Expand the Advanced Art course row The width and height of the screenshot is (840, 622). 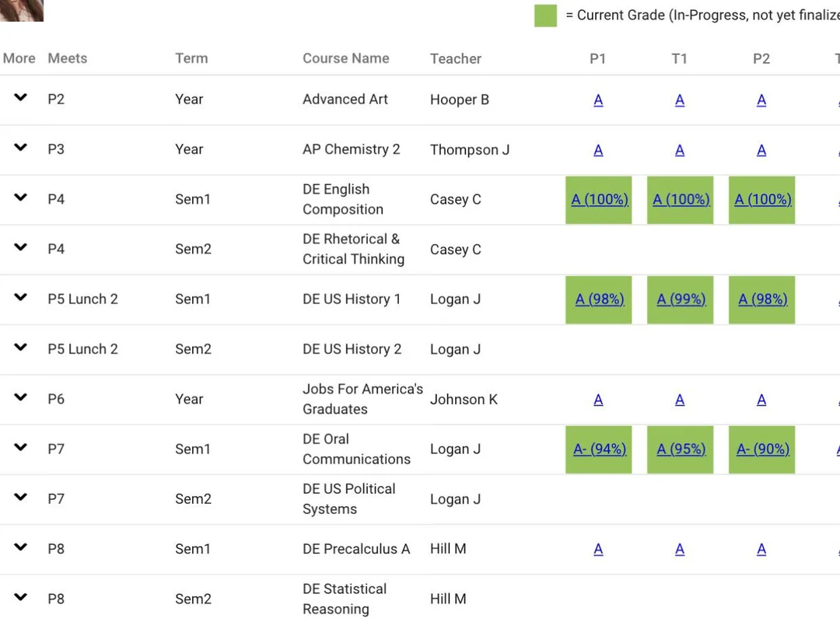19,99
